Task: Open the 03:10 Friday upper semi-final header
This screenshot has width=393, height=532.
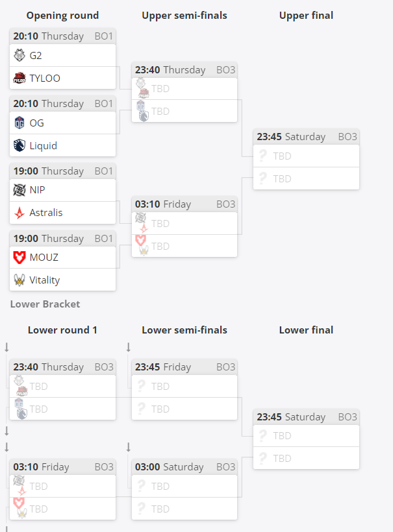Action: click(x=184, y=204)
